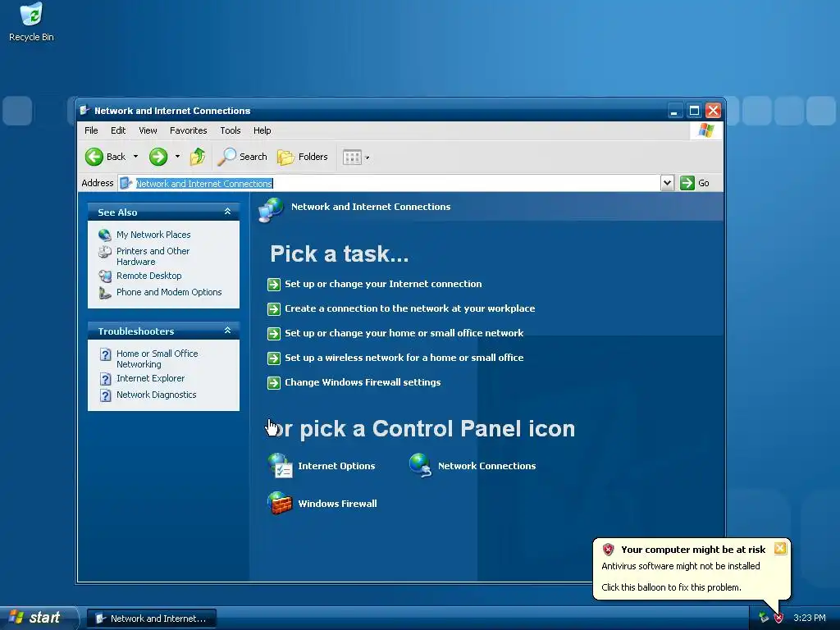
Task: Go back with the green Back arrow
Action: (94, 157)
